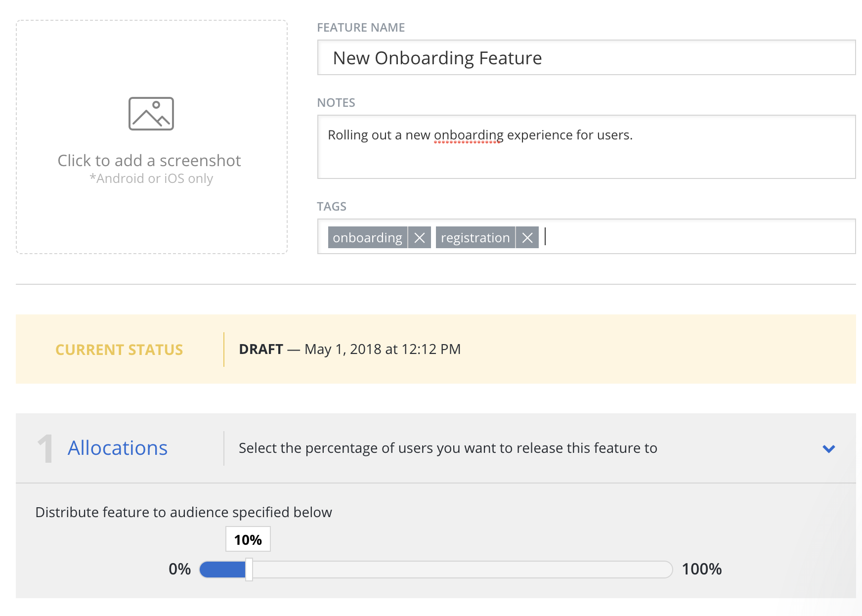Image resolution: width=862 pixels, height=616 pixels.
Task: Click the image placeholder icon
Action: 151,114
